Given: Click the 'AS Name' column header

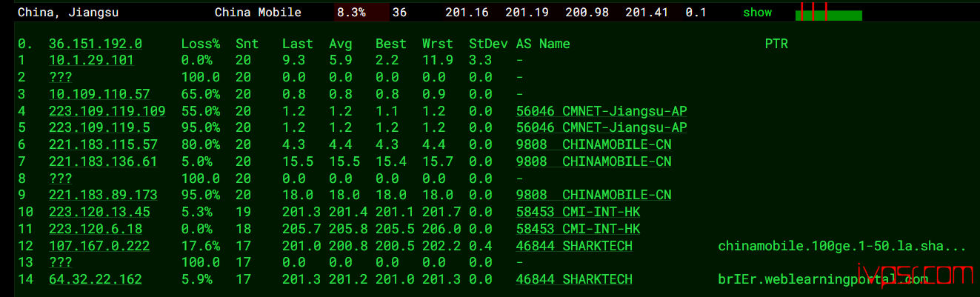Looking at the screenshot, I should pos(543,44).
